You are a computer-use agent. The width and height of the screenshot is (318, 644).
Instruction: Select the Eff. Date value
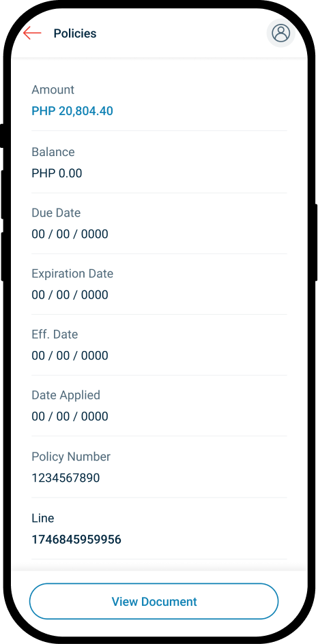[70, 356]
